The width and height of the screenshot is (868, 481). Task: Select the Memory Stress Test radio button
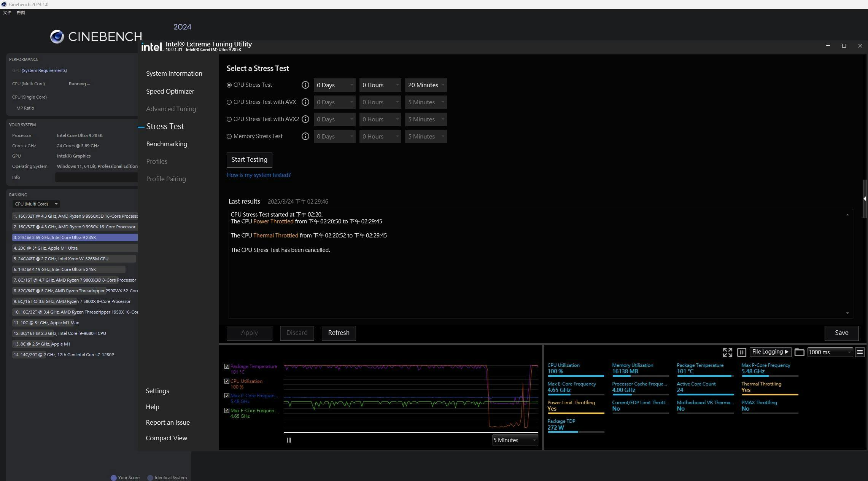[229, 136]
